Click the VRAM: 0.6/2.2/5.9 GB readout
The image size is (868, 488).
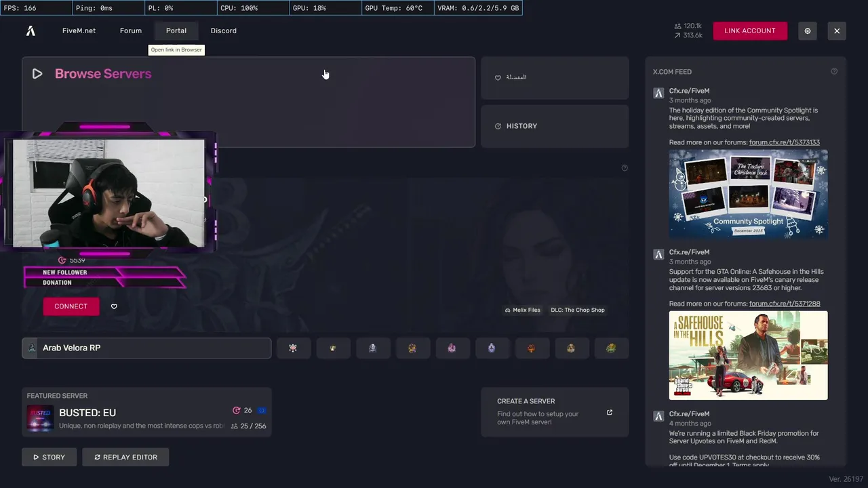pos(477,8)
